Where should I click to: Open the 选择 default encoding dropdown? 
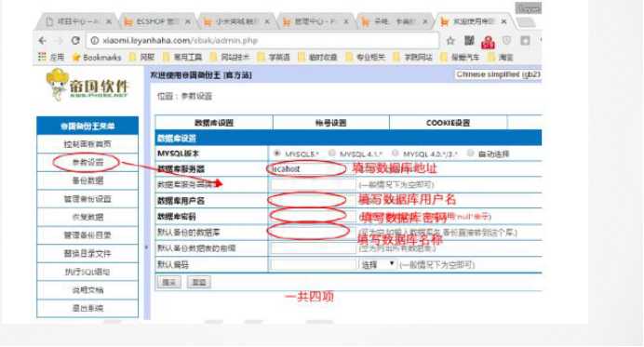coord(378,264)
